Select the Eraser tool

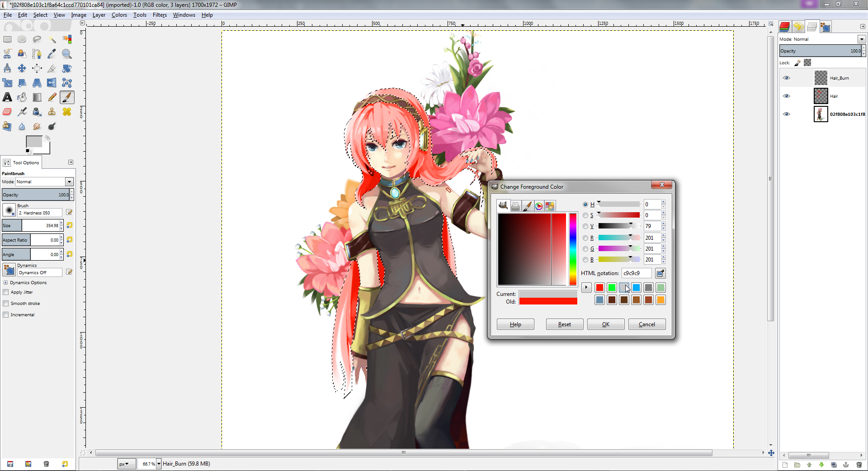tap(8, 112)
